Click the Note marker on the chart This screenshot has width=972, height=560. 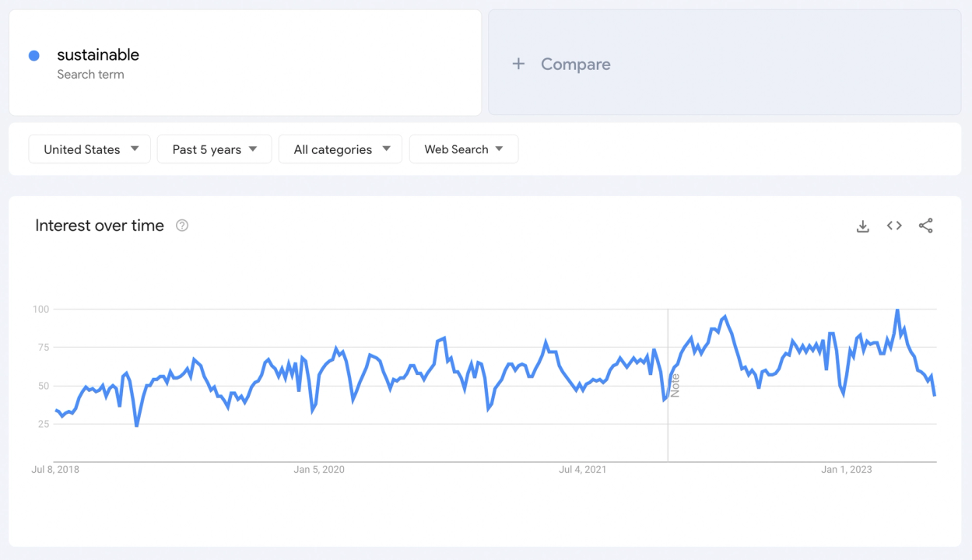[675, 386]
